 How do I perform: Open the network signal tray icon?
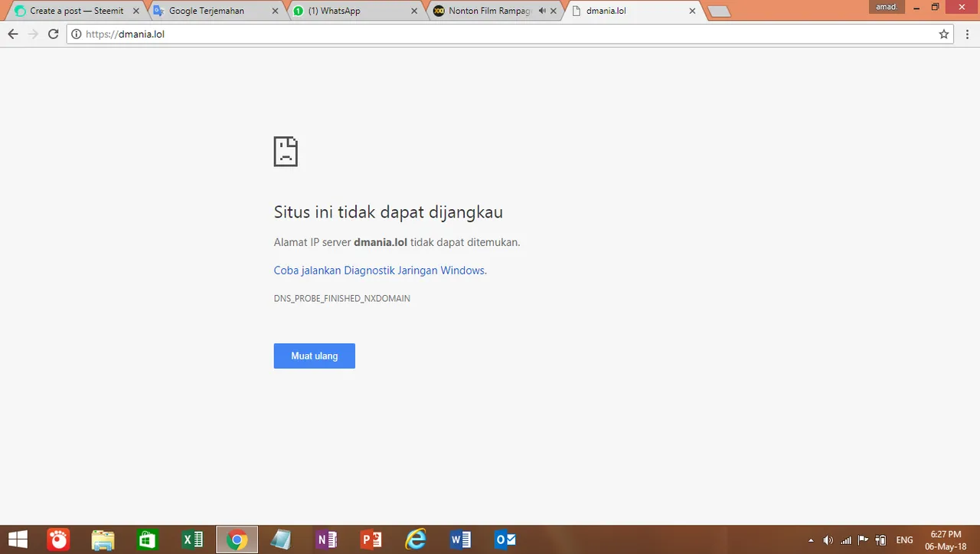(846, 540)
